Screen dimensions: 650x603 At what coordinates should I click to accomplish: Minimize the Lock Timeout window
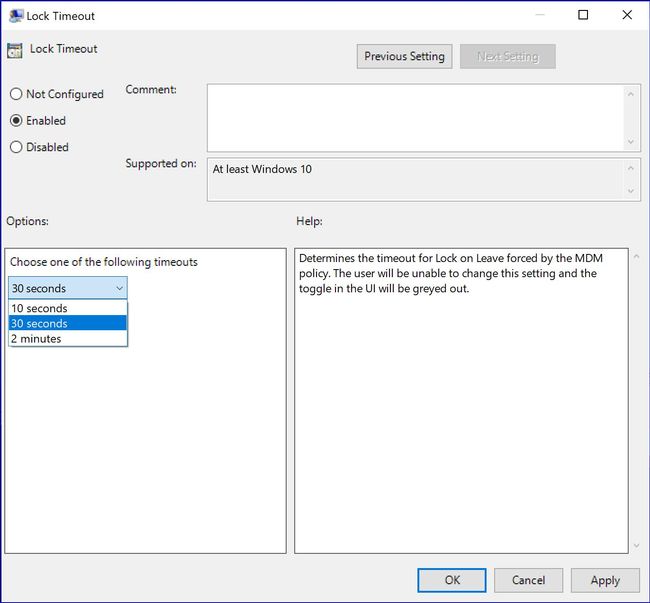coord(540,15)
